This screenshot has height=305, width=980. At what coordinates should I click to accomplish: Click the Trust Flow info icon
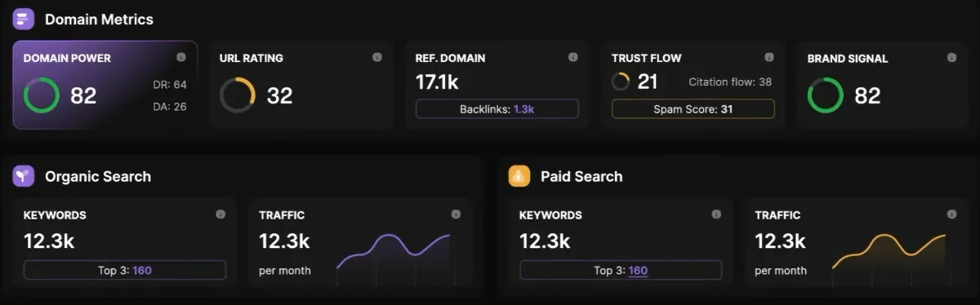point(768,57)
